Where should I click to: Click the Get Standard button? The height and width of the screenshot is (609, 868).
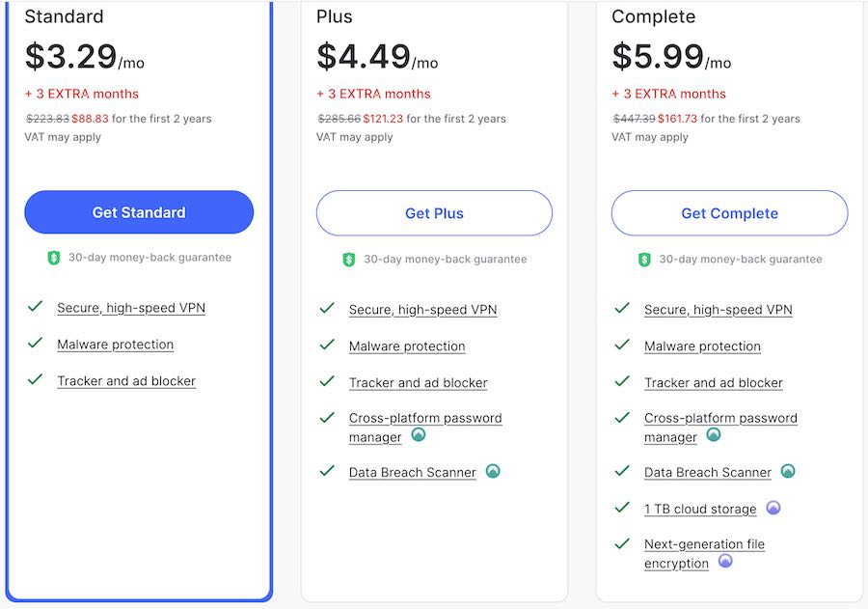tap(139, 212)
